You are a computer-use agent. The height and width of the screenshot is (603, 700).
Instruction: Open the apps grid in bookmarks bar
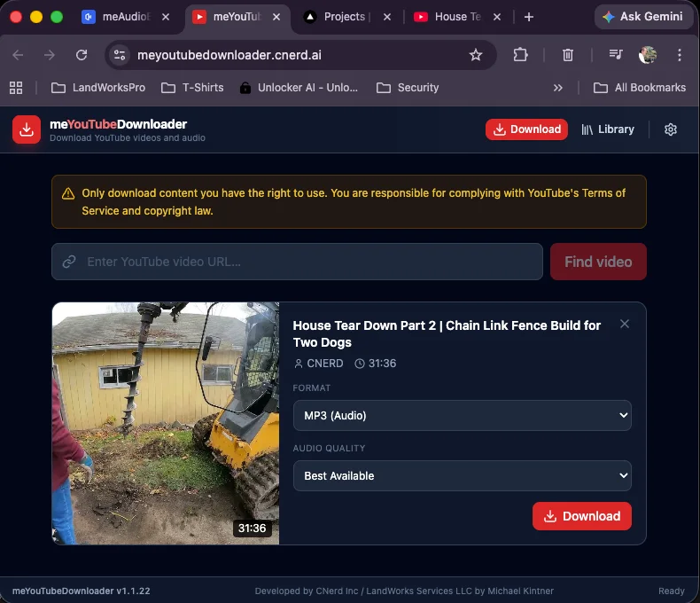coord(16,88)
